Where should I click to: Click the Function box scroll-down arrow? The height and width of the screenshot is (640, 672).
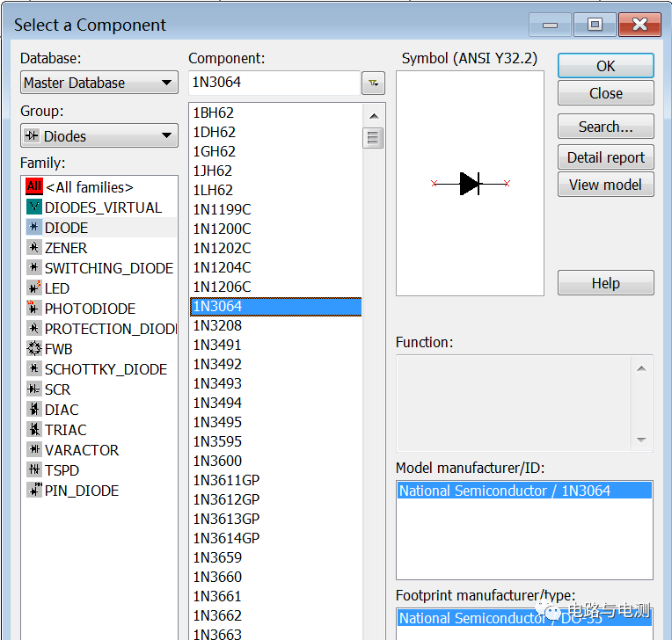tap(641, 440)
